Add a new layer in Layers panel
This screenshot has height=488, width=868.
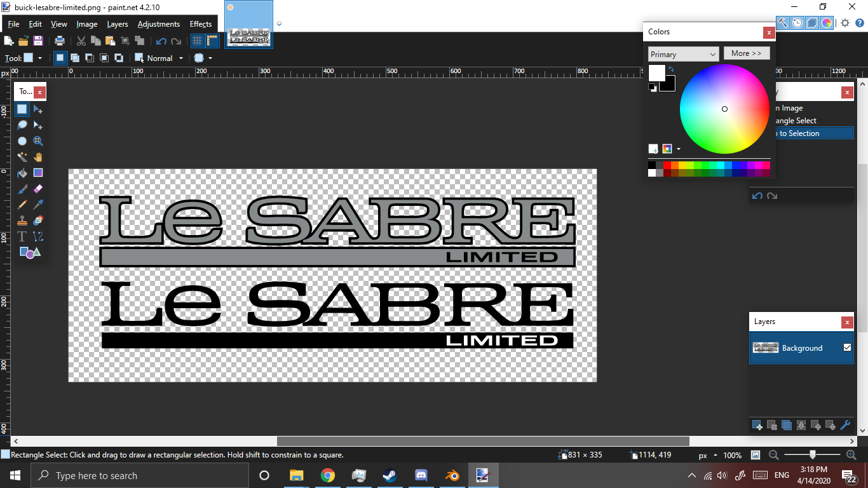click(x=757, y=425)
